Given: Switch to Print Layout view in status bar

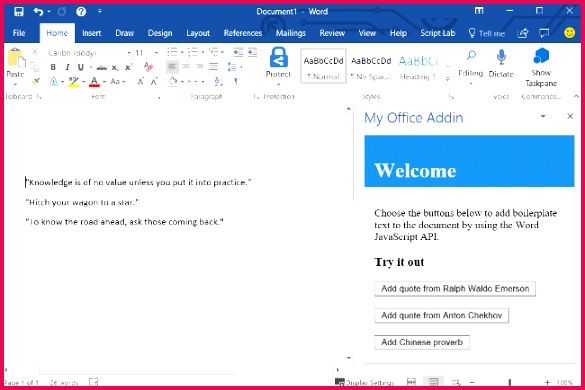Looking at the screenshot, I should (433, 382).
